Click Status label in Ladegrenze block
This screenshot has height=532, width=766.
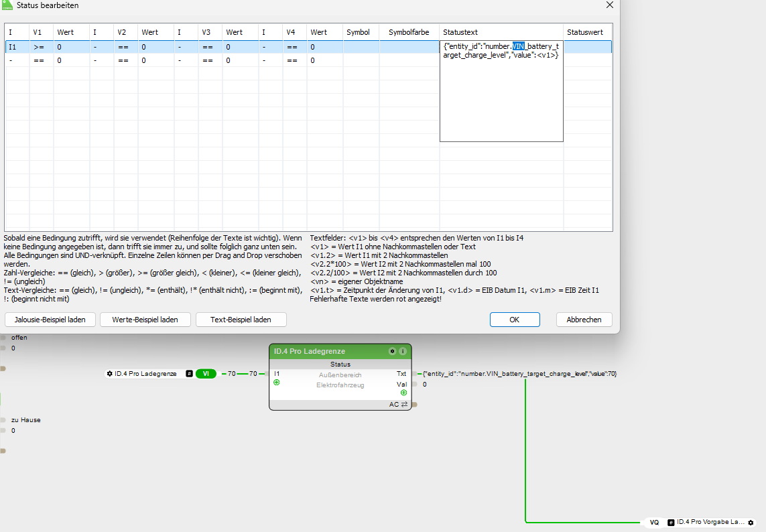[x=340, y=364]
